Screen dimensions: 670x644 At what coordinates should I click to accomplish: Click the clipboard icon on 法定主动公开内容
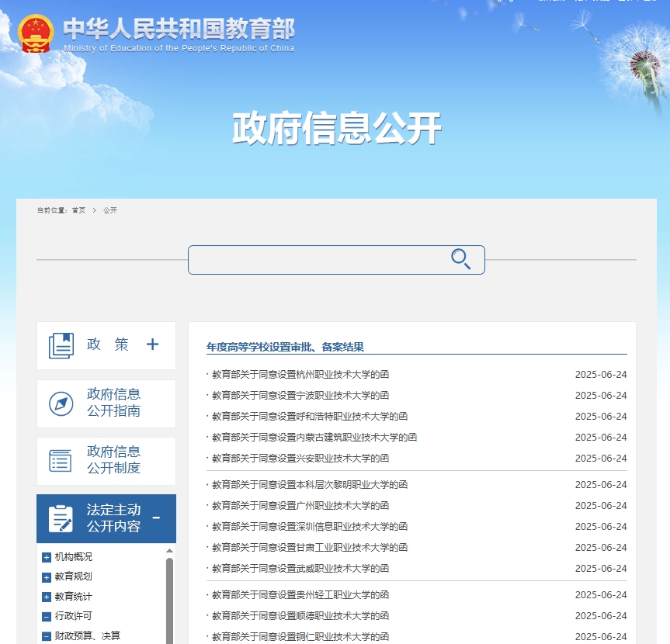point(61,518)
